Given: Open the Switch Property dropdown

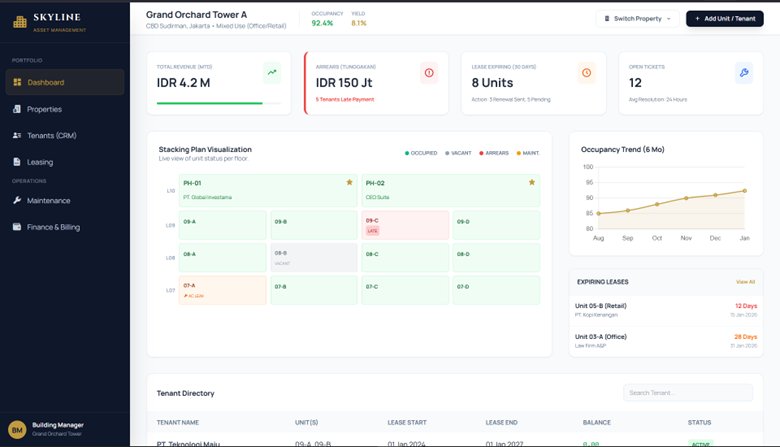Looking at the screenshot, I should click(x=638, y=19).
